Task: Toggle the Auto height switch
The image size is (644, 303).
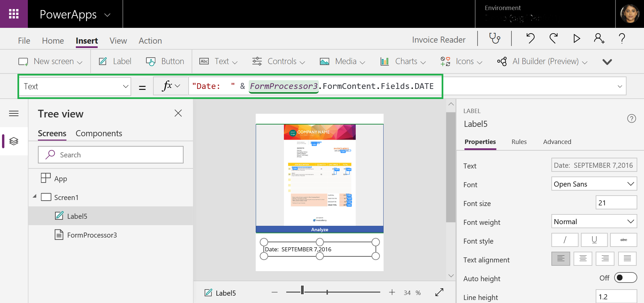Action: 625,278
